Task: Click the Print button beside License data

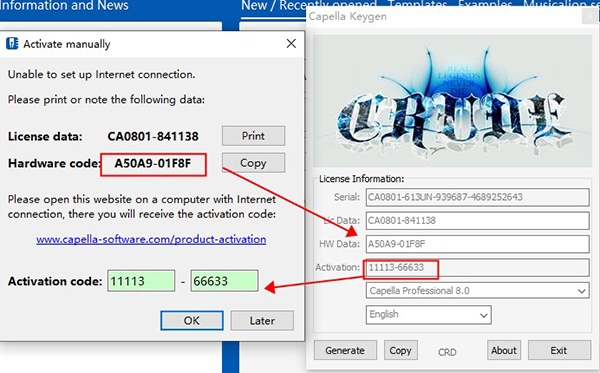Action: 253,136
